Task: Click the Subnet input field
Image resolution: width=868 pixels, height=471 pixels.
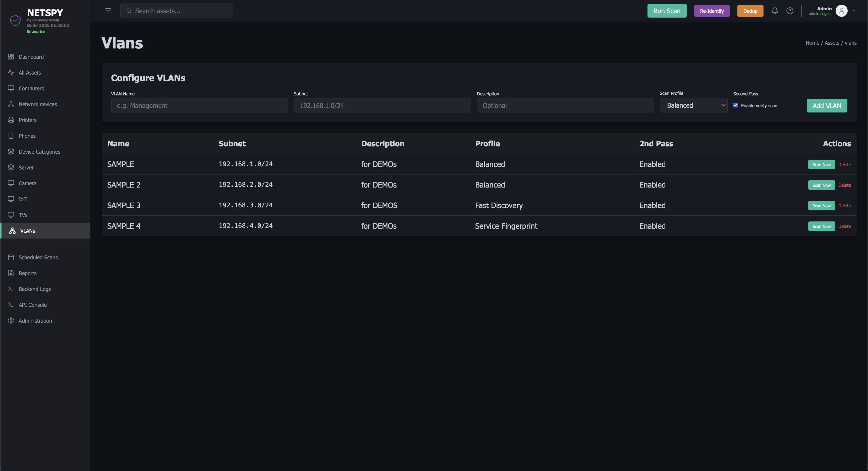Action: click(x=383, y=105)
